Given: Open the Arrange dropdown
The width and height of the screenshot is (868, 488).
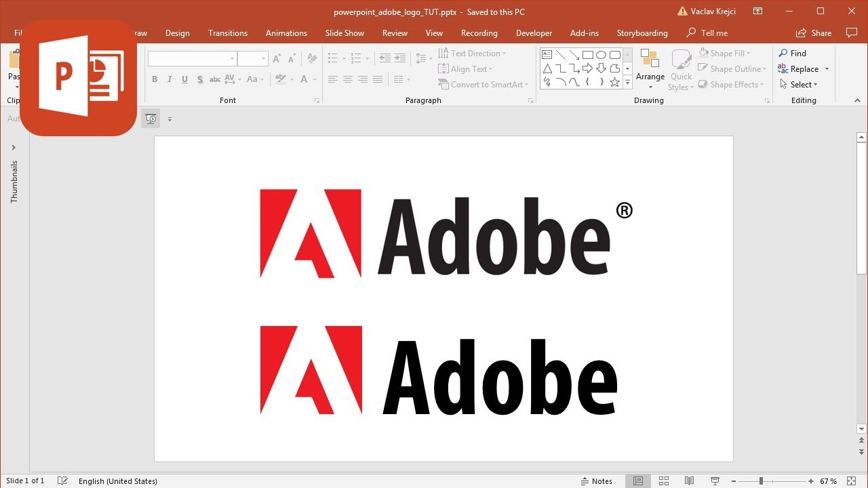Looking at the screenshot, I should [650, 70].
